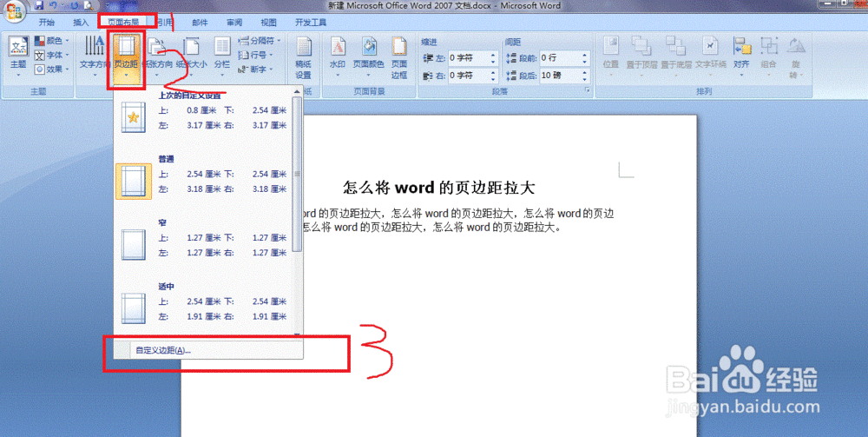Increase left indent with up arrow
The width and height of the screenshot is (868, 437).
(x=493, y=55)
